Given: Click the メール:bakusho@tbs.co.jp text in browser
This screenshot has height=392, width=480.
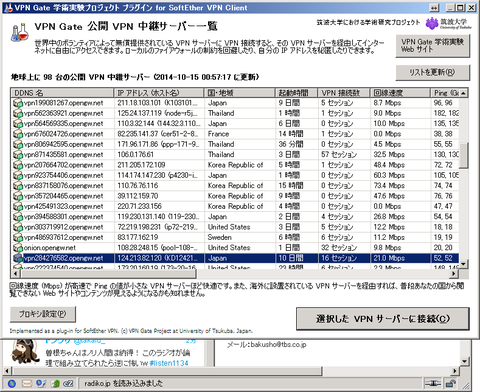Looking at the screenshot, I should [266, 345].
